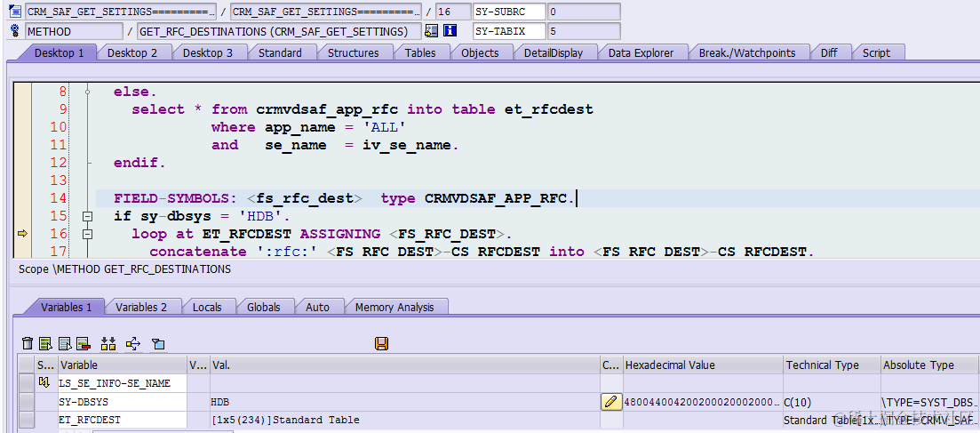The width and height of the screenshot is (980, 433).
Task: Switch to the Desktop 2 tab
Action: coord(131,52)
